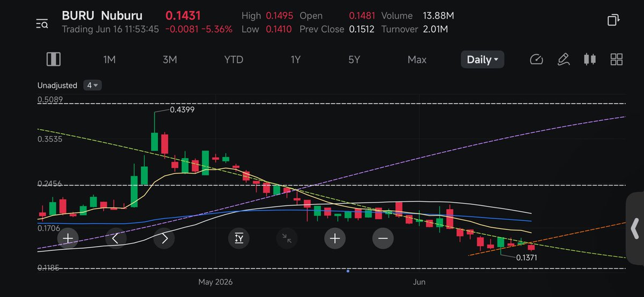The width and height of the screenshot is (644, 297).
Task: Tap the 0.1371 low price label
Action: [x=526, y=257]
